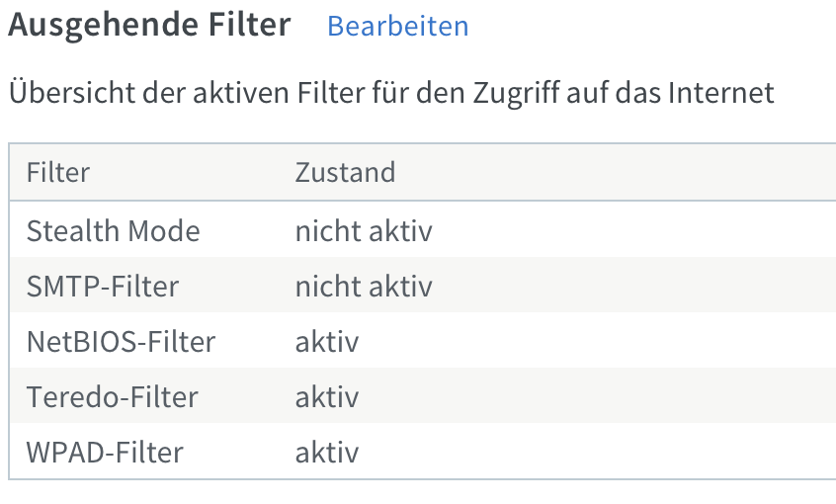Open the Bearbeiten link
The image size is (836, 504).
point(397,26)
